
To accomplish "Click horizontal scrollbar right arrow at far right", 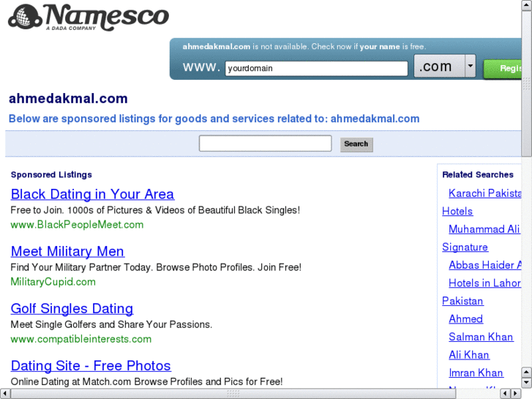I will 516,394.
